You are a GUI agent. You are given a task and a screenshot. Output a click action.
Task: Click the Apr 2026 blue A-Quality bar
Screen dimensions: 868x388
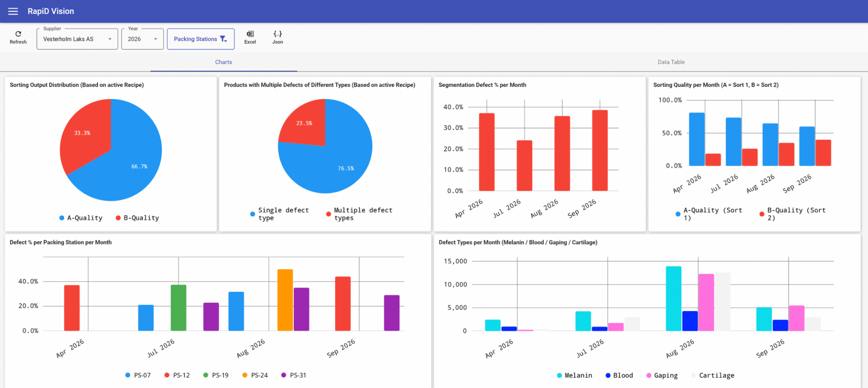click(x=697, y=139)
